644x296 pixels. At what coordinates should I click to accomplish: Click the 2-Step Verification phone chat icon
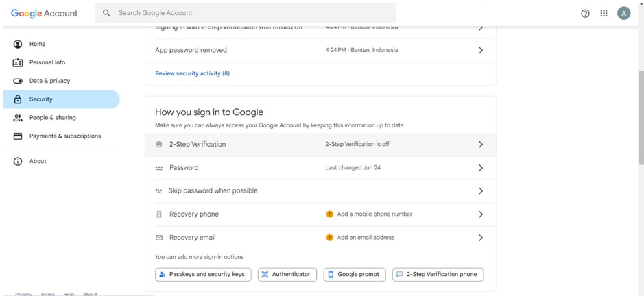click(x=399, y=274)
